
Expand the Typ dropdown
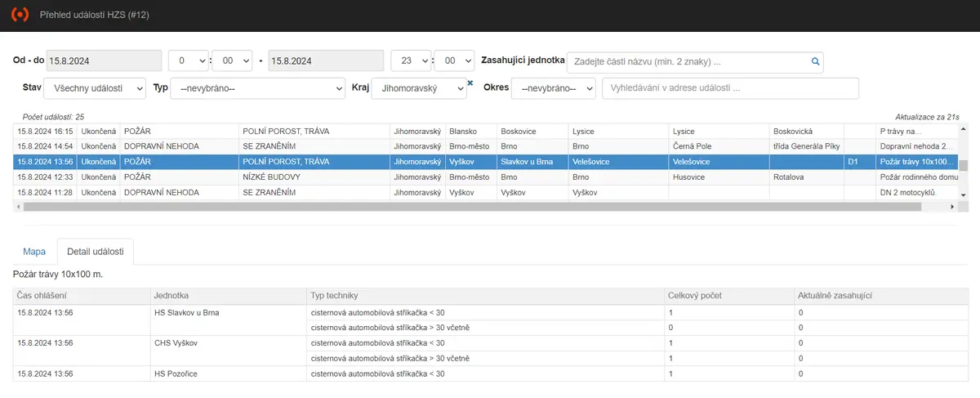[x=257, y=88]
